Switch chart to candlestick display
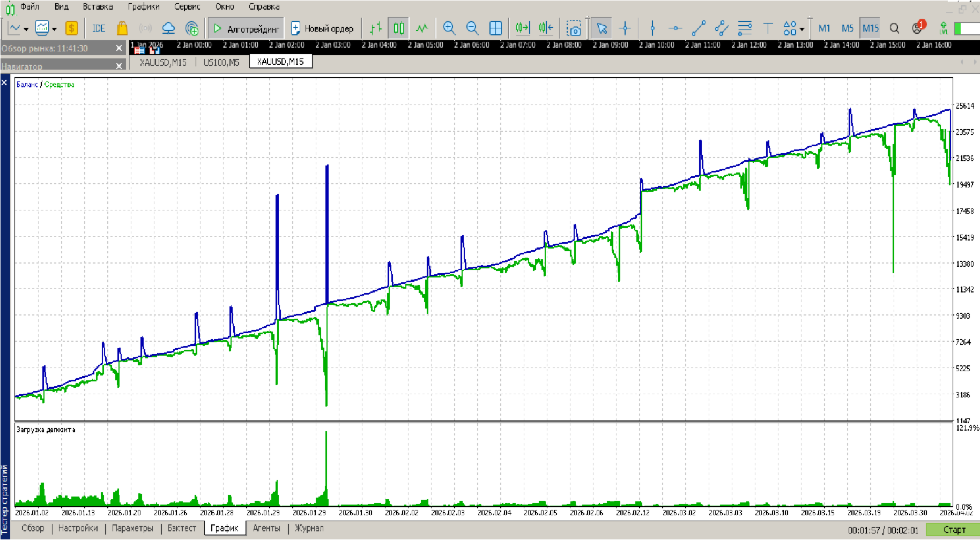The height and width of the screenshot is (541, 980). (x=399, y=28)
